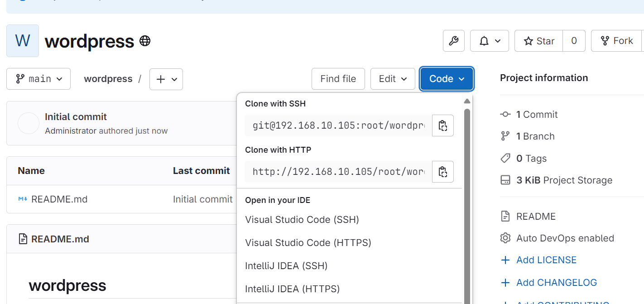Click the public visibility globe icon

[145, 41]
